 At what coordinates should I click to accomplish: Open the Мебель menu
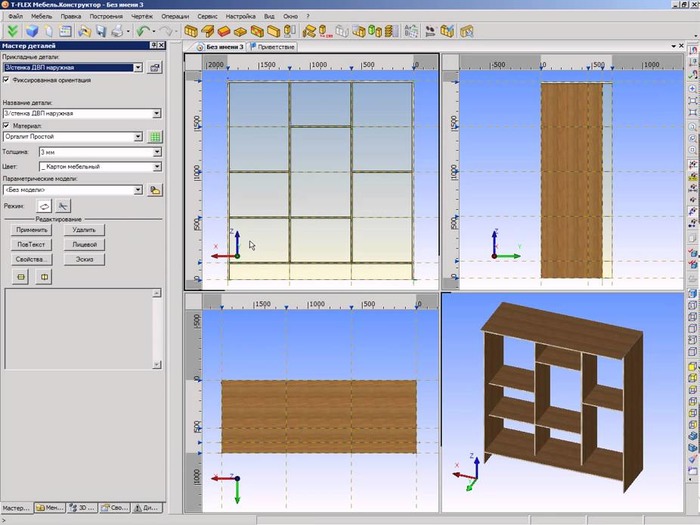(x=42, y=16)
